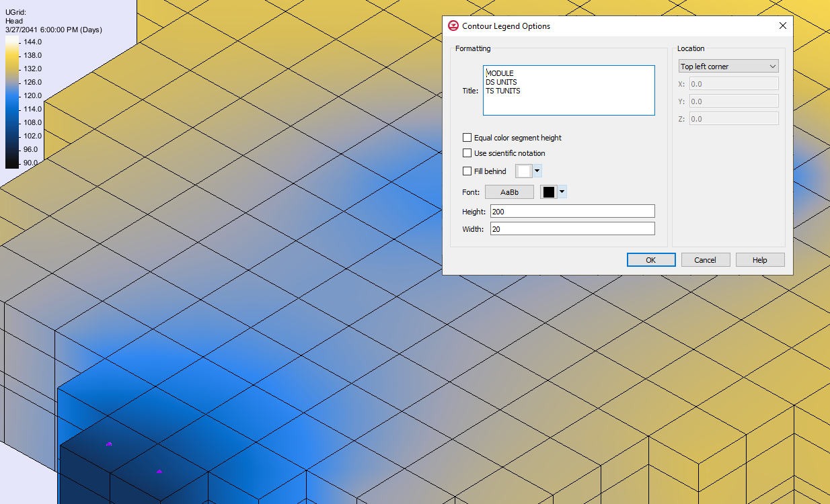Image resolution: width=830 pixels, height=504 pixels.
Task: Check the Fill behind option
Action: tap(467, 171)
